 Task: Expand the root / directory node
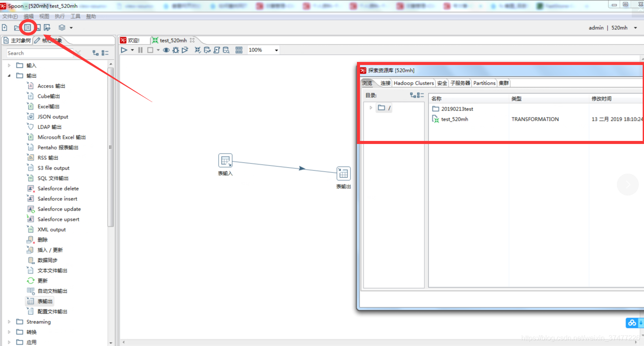coord(371,108)
